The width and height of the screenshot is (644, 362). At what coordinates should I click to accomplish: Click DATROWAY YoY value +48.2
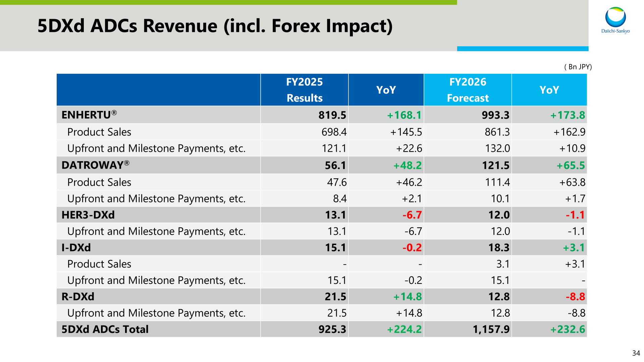pyautogui.click(x=408, y=165)
